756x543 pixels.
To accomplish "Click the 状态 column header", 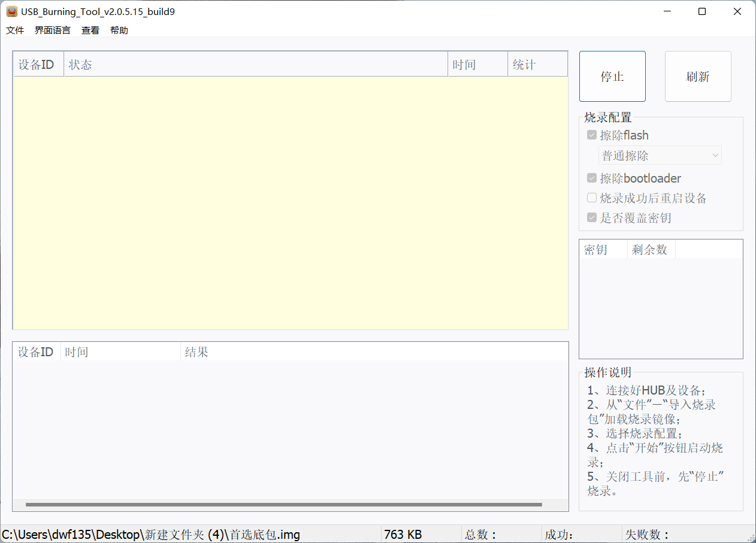I will (256, 65).
